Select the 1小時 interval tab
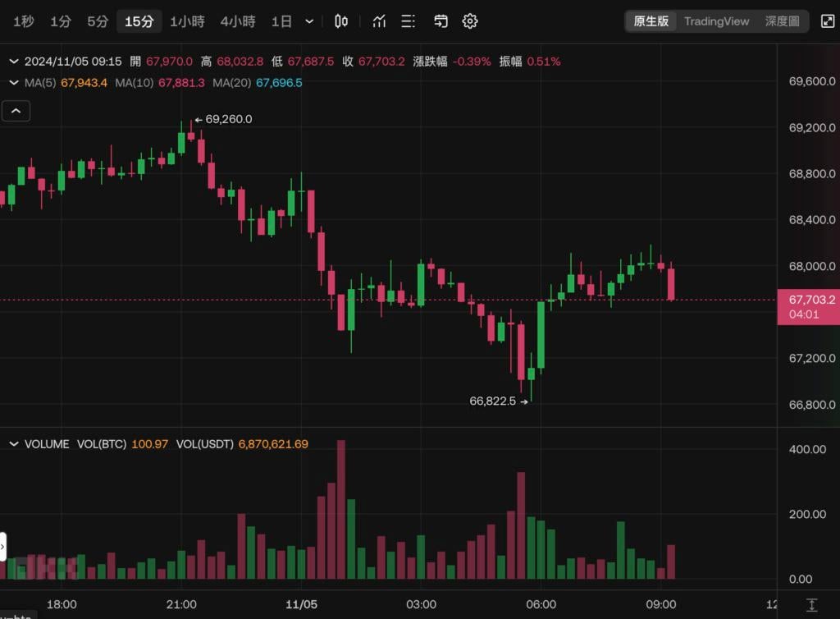The width and height of the screenshot is (840, 619). [187, 21]
